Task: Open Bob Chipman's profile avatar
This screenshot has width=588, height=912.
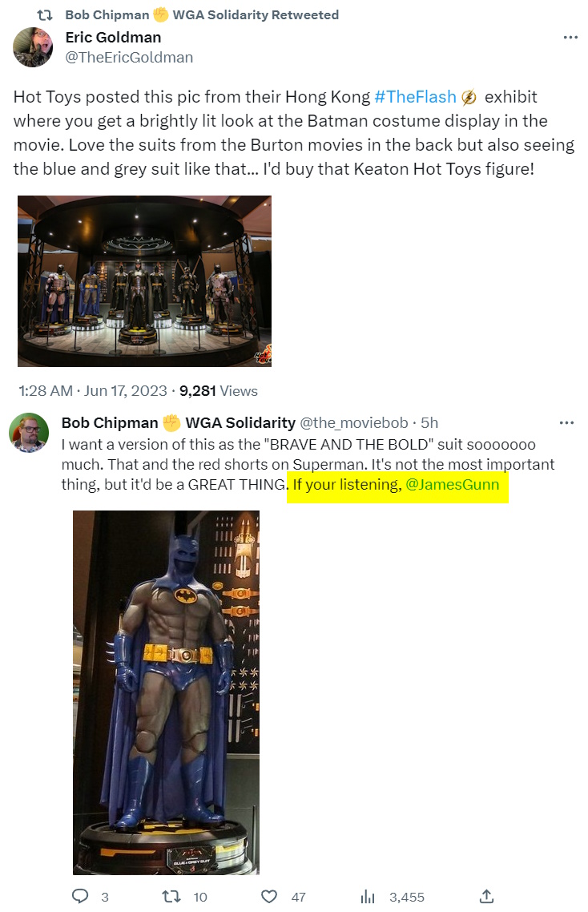Action: pyautogui.click(x=29, y=434)
